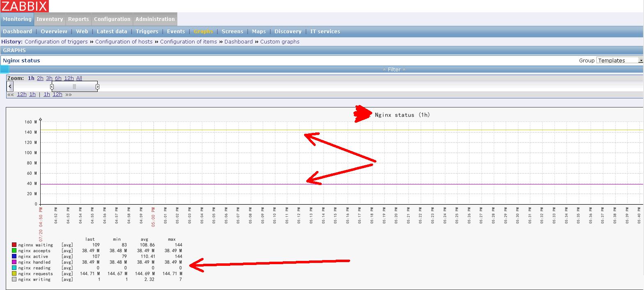Viewport: 644px width, 290px height.
Task: Click the 12h link right before »»
Action: (x=57, y=94)
